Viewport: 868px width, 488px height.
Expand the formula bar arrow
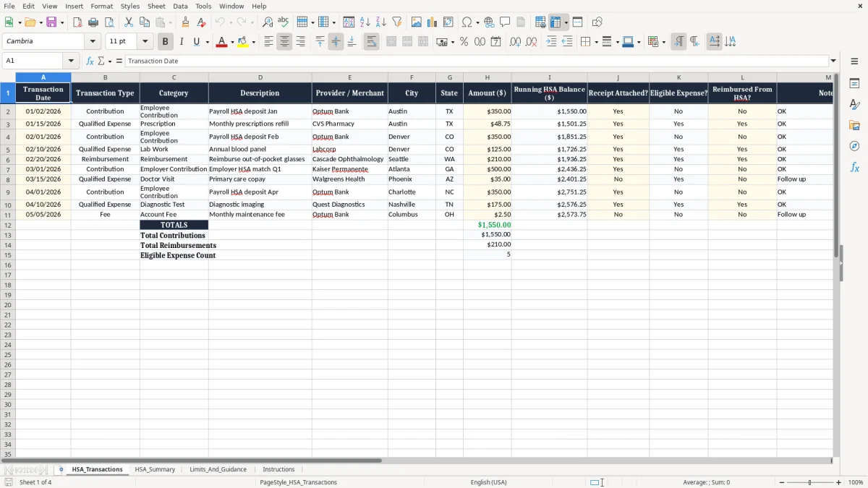[x=833, y=61]
